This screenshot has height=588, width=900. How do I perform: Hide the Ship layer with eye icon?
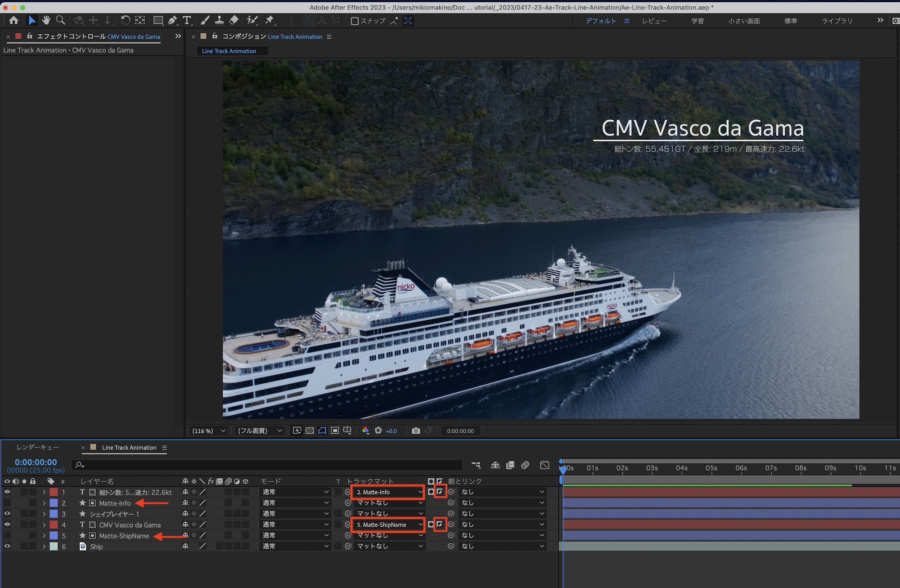pos(7,546)
